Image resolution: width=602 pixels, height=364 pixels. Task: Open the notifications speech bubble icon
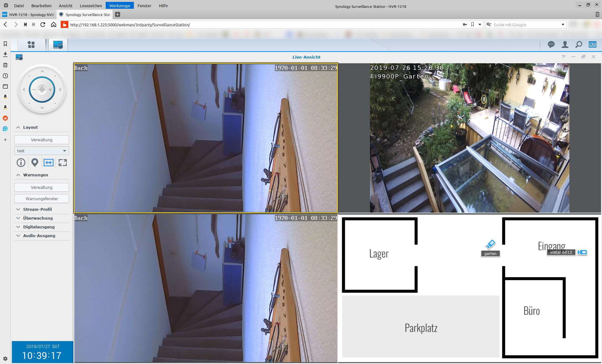click(x=551, y=45)
